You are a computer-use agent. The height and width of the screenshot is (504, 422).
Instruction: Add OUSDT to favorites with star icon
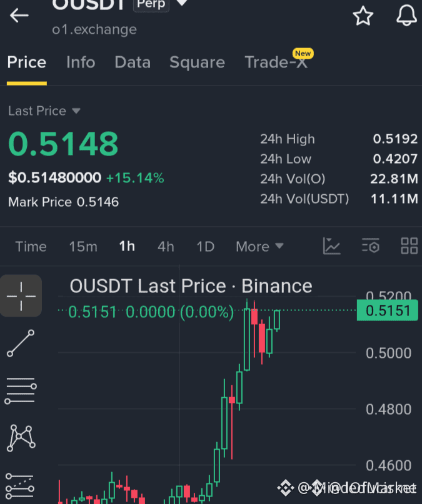tap(363, 16)
